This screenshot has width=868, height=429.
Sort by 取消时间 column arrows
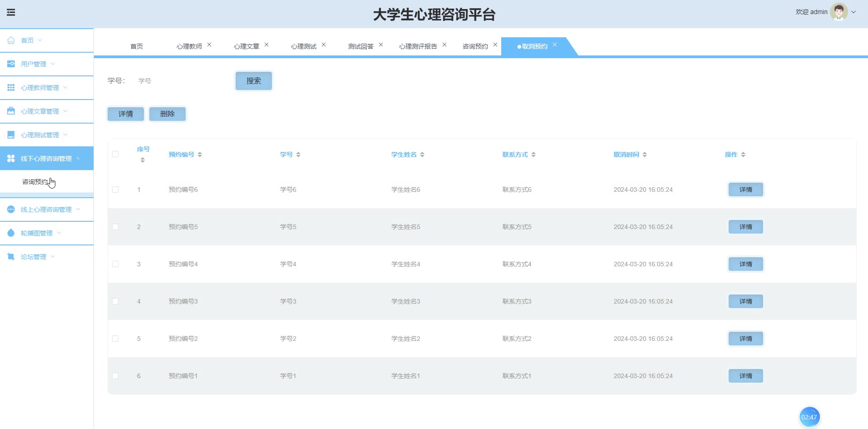(x=645, y=155)
